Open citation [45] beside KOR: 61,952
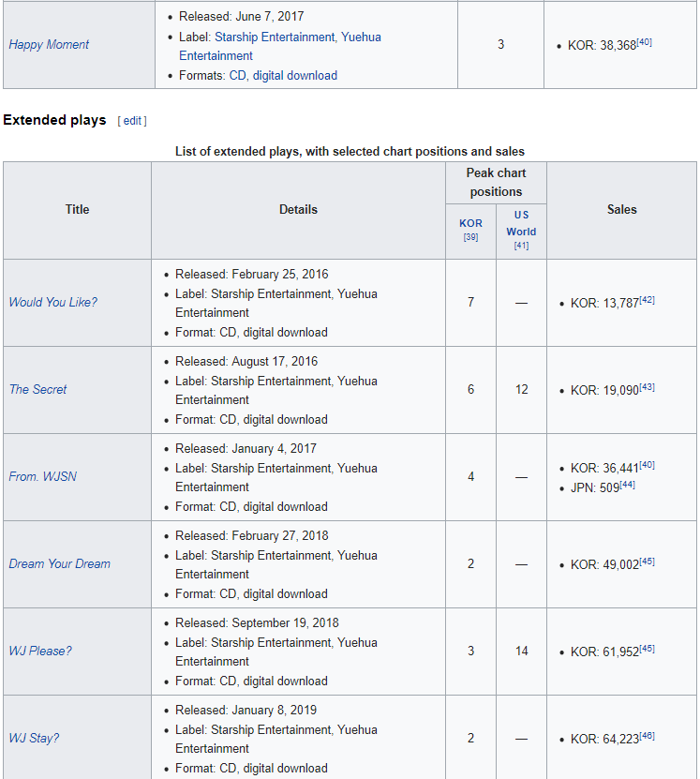Screen dimensions: 700x779 pos(648,649)
